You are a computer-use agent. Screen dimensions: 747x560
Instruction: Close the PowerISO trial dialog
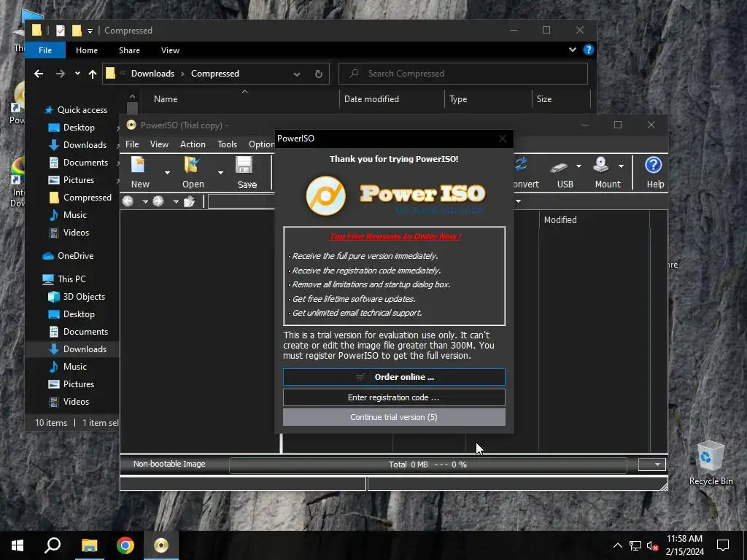(x=502, y=139)
